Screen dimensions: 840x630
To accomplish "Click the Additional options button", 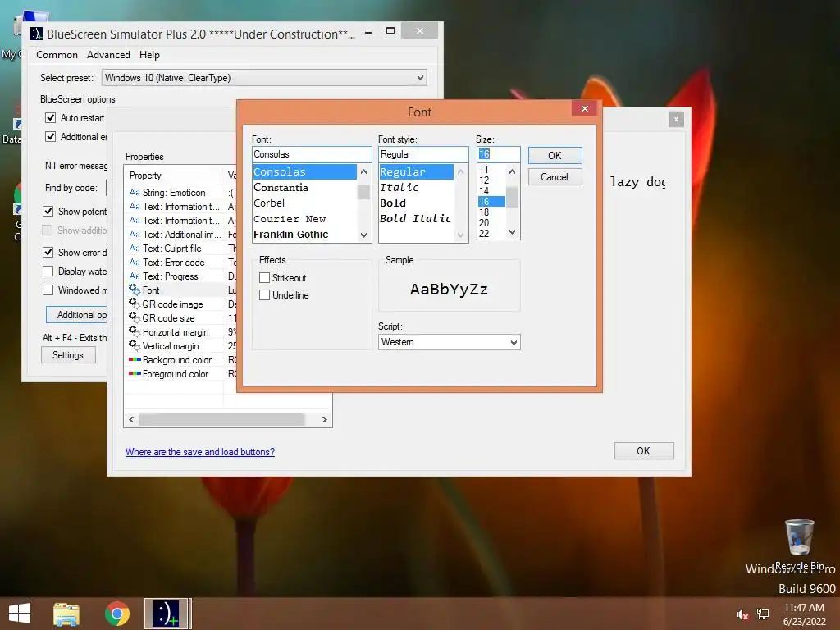I will [76, 314].
